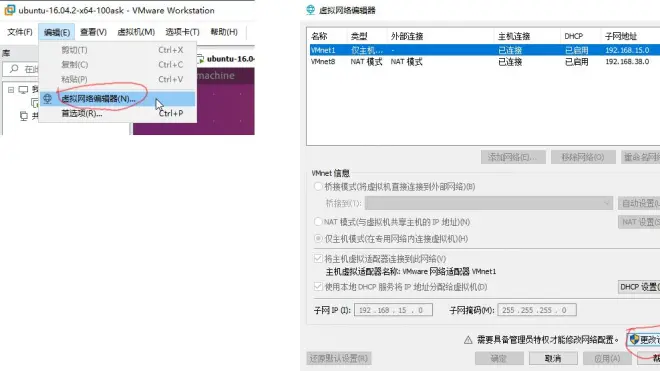660x371 pixels.
Task: Open the 虚拟机(M) menu
Action: tap(136, 32)
